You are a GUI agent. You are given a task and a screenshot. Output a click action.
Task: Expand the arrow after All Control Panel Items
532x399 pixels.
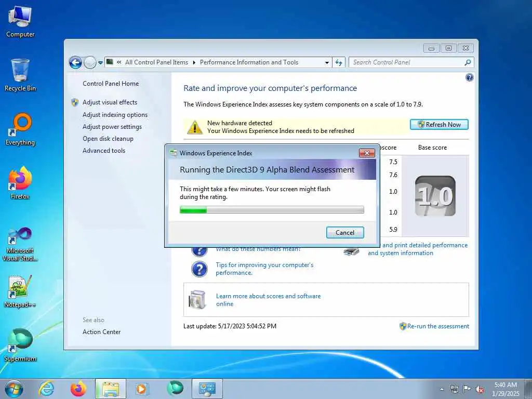click(x=194, y=62)
